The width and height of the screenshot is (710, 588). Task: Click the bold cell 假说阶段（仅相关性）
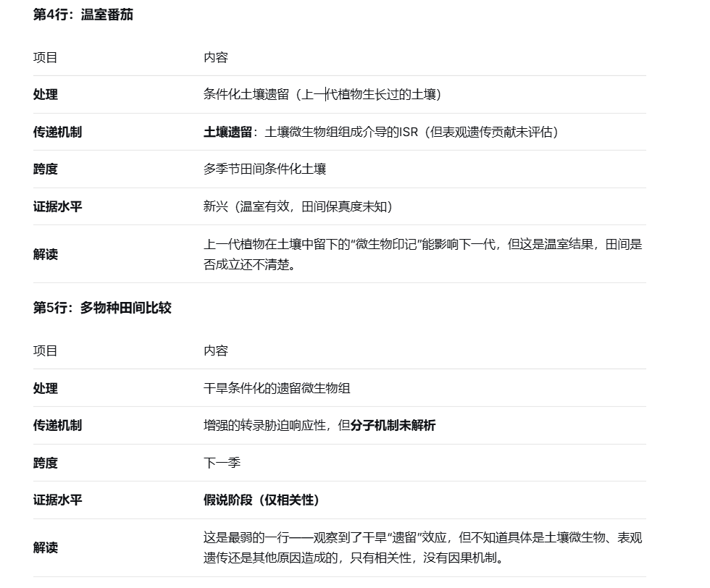(x=262, y=500)
